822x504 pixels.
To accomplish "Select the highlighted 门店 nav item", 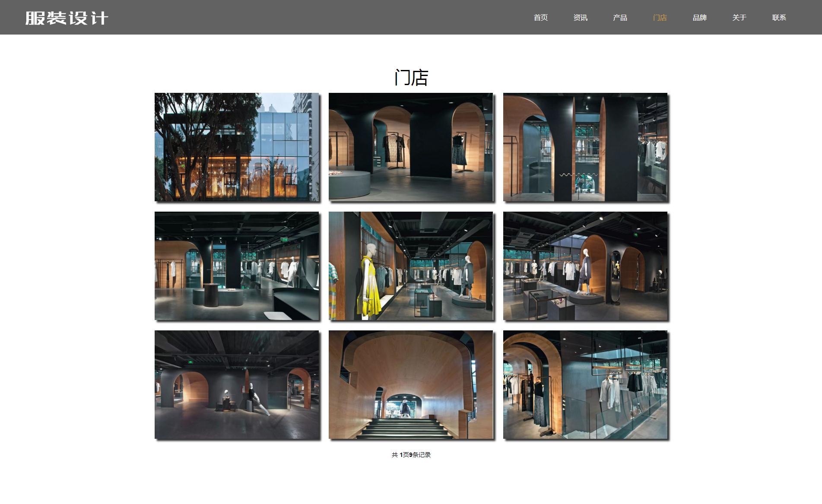I will [660, 18].
